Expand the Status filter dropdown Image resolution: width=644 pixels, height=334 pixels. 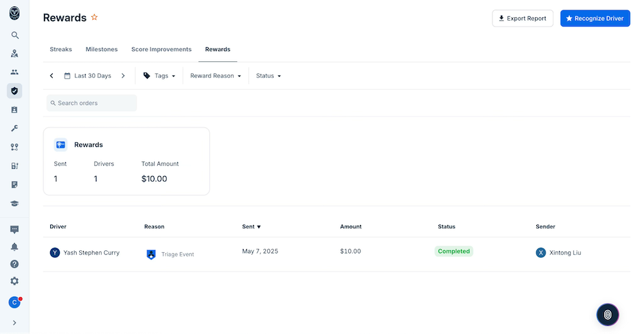point(268,75)
